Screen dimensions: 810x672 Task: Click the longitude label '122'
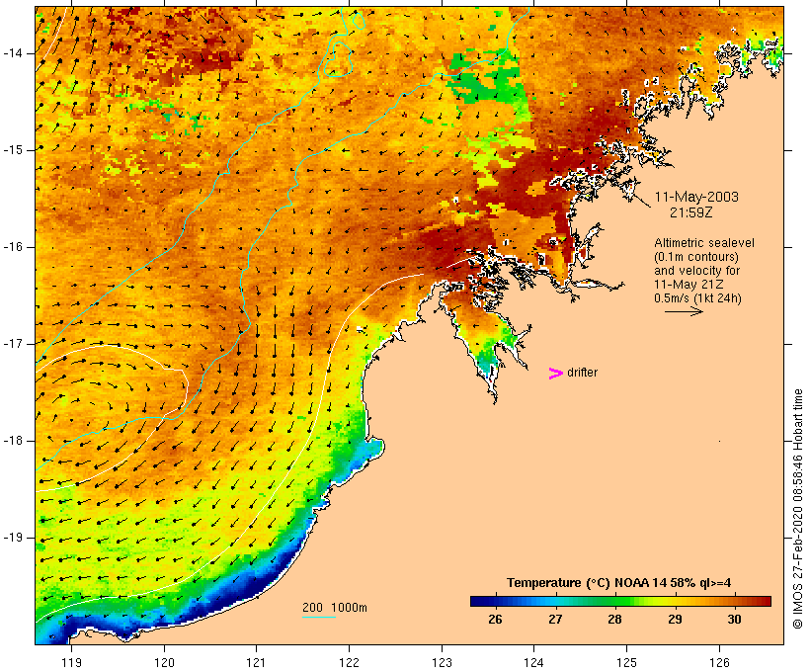350,662
